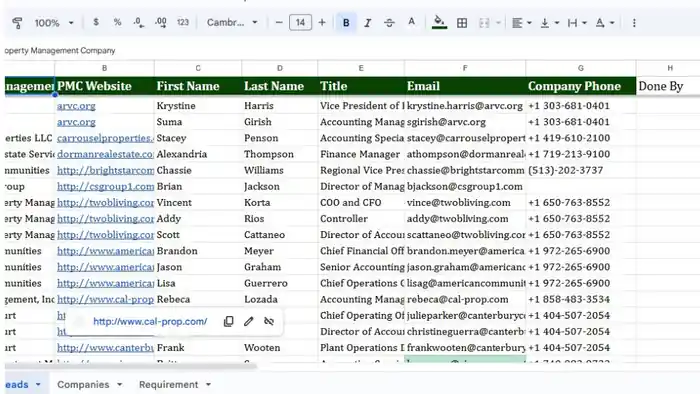This screenshot has height=394, width=700.
Task: Open the zoom level dropdown
Action: click(x=54, y=23)
